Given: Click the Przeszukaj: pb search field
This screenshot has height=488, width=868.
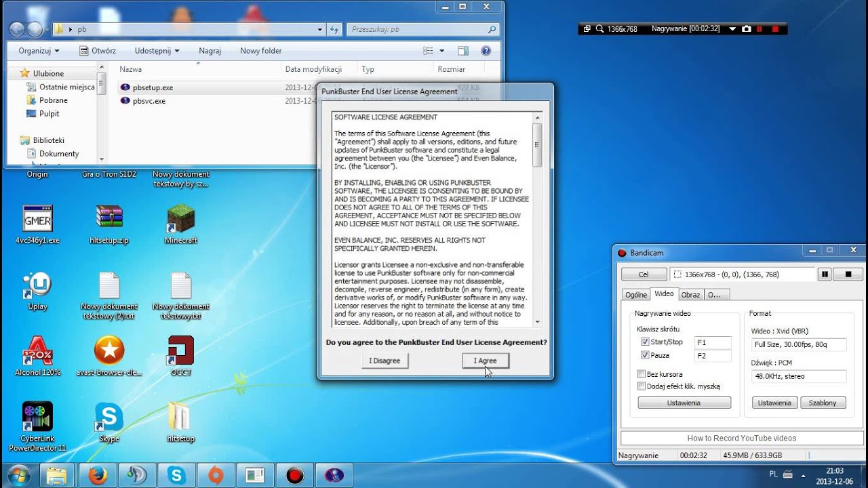Looking at the screenshot, I should pos(424,29).
